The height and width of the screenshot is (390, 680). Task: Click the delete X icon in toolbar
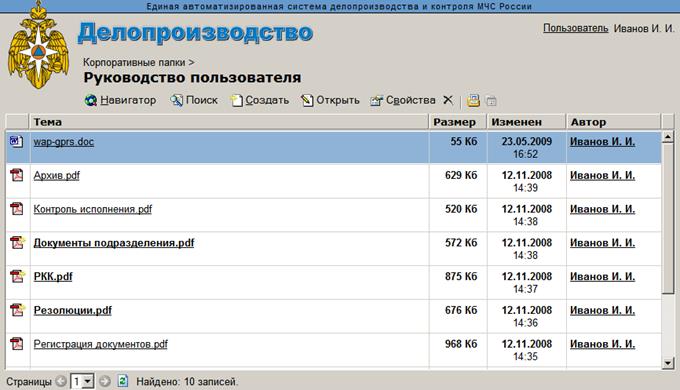[x=448, y=100]
